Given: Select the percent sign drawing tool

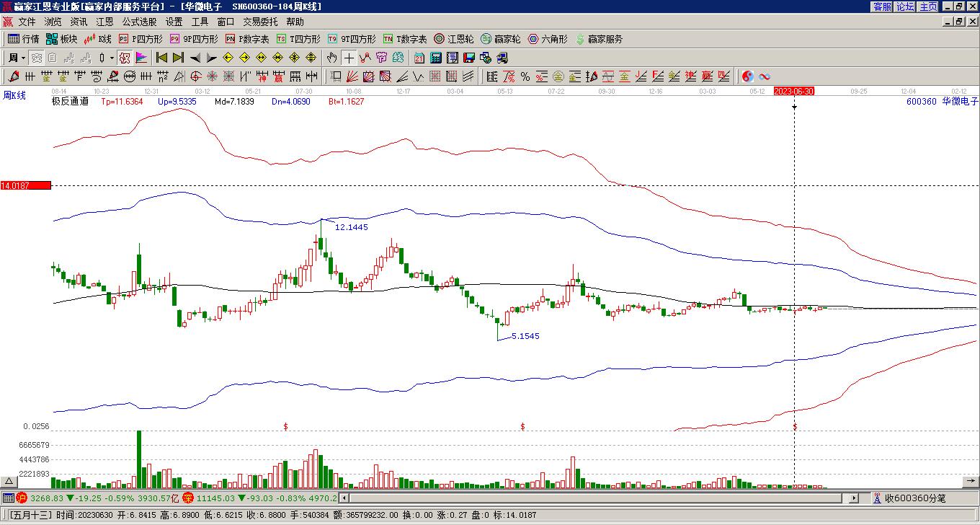Looking at the screenshot, I should [x=525, y=76].
